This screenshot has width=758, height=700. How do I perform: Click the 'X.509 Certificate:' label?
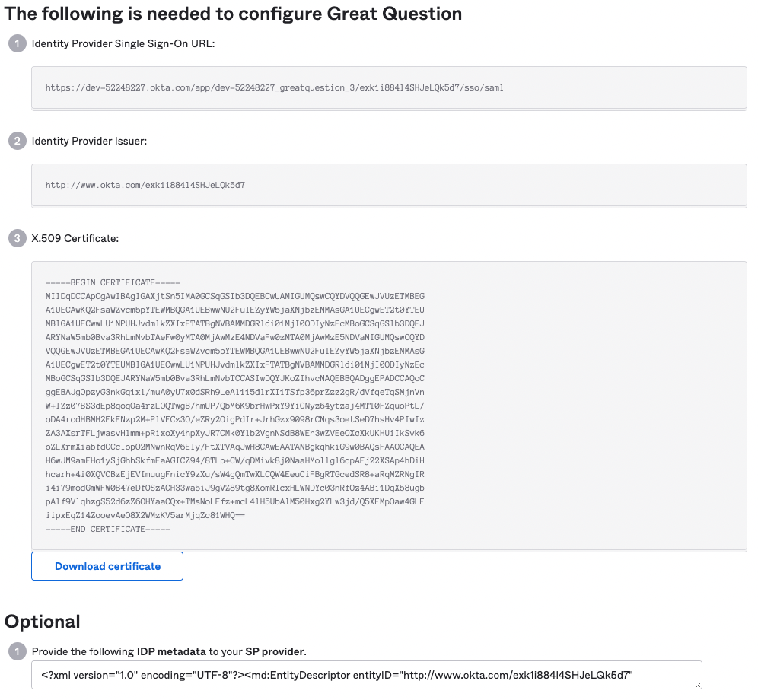tap(75, 238)
